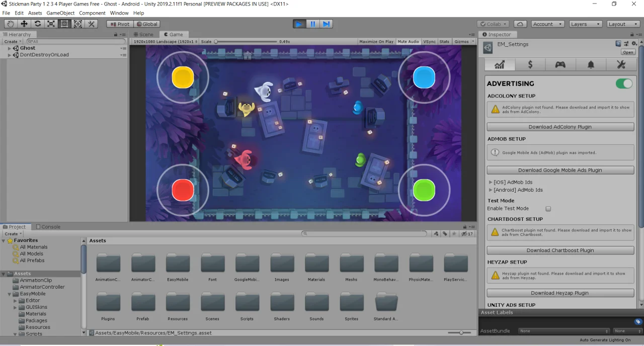The height and width of the screenshot is (346, 644).
Task: Select the Move tool
Action: pyautogui.click(x=24, y=24)
